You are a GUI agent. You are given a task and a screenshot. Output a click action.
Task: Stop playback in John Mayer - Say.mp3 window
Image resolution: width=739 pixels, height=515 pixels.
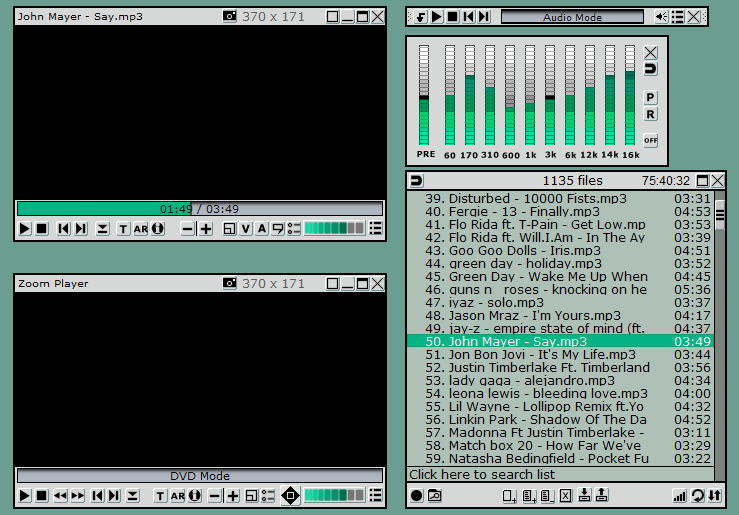pos(41,229)
